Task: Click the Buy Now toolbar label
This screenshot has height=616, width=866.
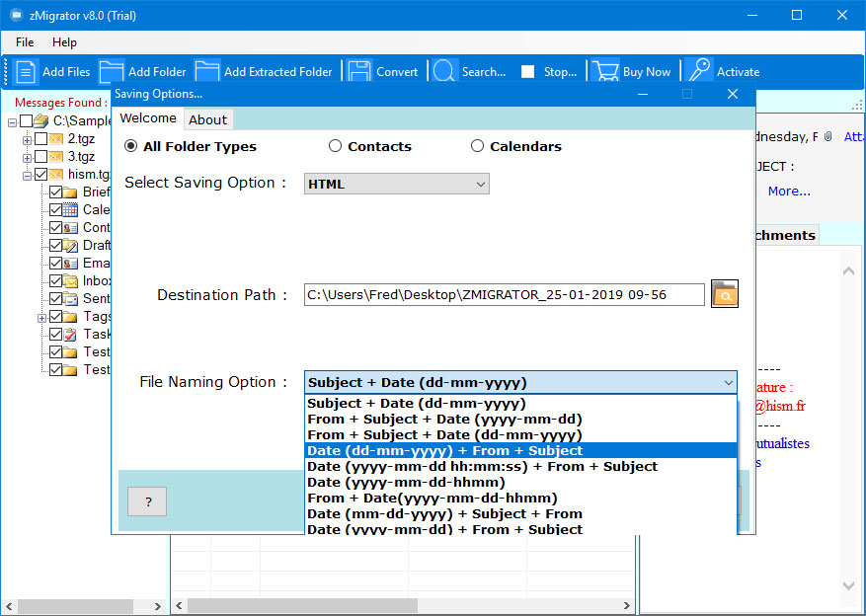Action: (x=646, y=72)
